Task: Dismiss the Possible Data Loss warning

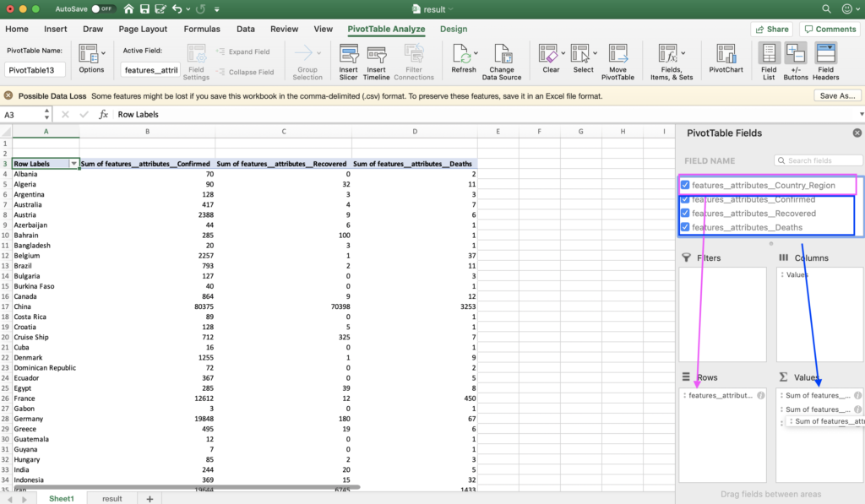Action: click(x=8, y=95)
